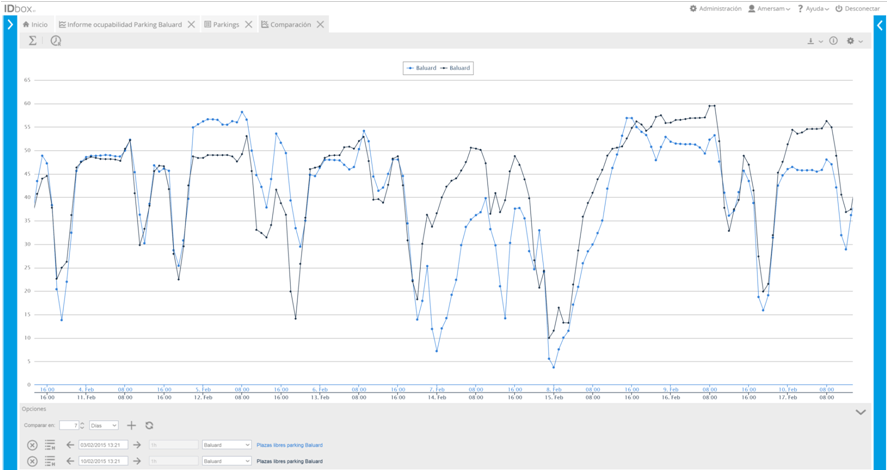This screenshot has height=471, width=888.
Task: Remove the first comparison row with X icon
Action: tap(32, 445)
